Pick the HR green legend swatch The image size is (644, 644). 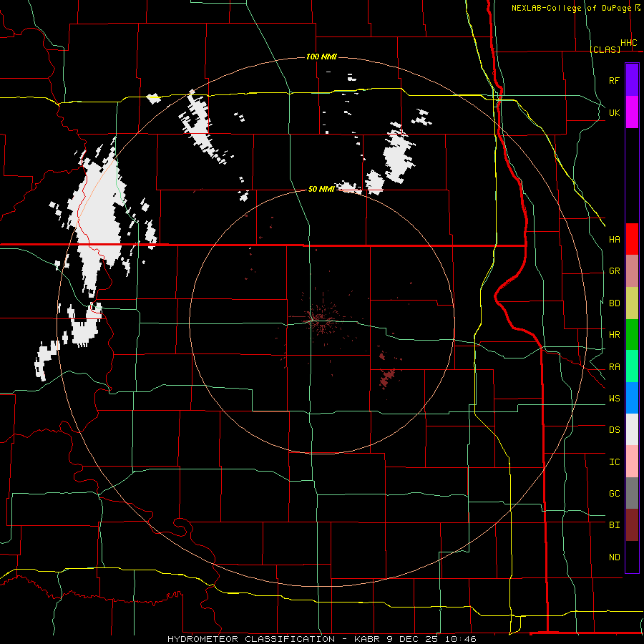pyautogui.click(x=632, y=335)
